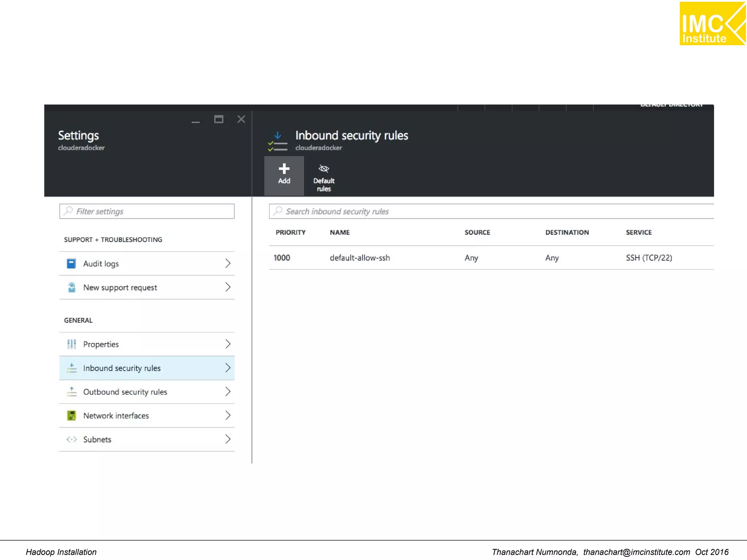The height and width of the screenshot is (560, 747).
Task: Click the SUPPORT + TROUBLESHOOTING section heading
Action: pyautogui.click(x=113, y=240)
